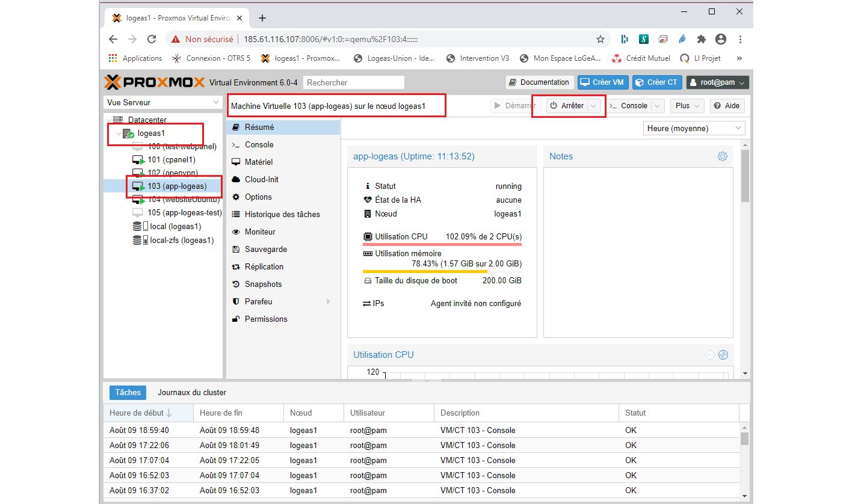Click the Rechercher search field
This screenshot has width=852, height=504.
(354, 82)
